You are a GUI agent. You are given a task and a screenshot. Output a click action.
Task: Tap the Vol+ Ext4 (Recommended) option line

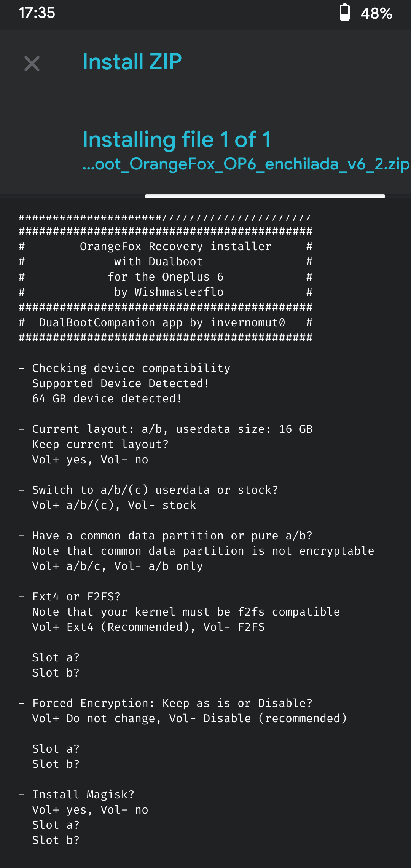point(148,627)
